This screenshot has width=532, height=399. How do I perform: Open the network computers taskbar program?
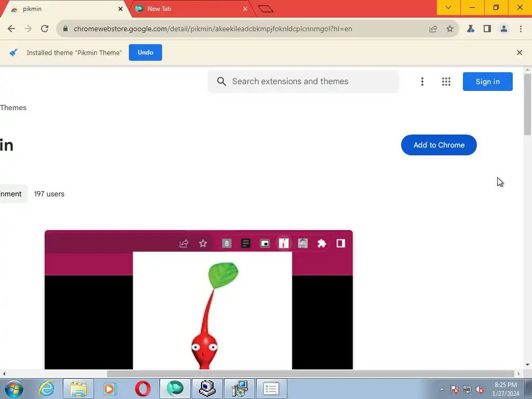240,389
